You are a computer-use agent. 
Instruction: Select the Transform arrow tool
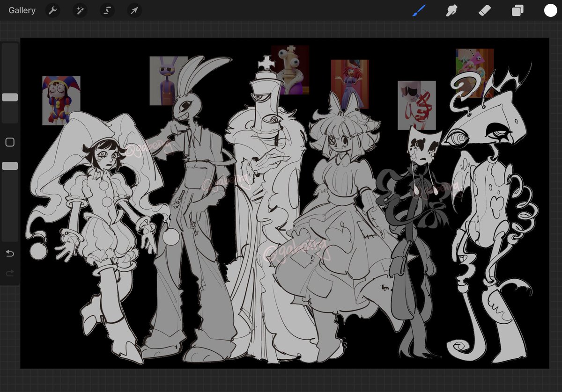point(134,10)
